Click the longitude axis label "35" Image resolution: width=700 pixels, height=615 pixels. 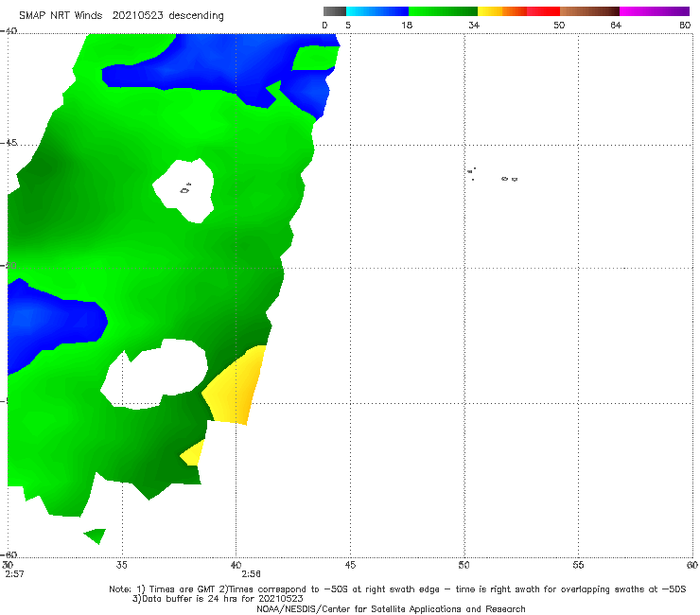click(122, 565)
